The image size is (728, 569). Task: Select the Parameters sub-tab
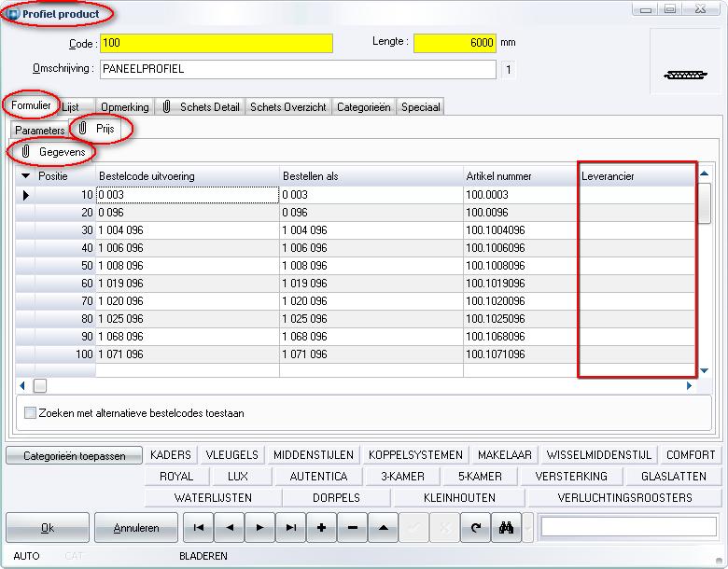point(39,131)
